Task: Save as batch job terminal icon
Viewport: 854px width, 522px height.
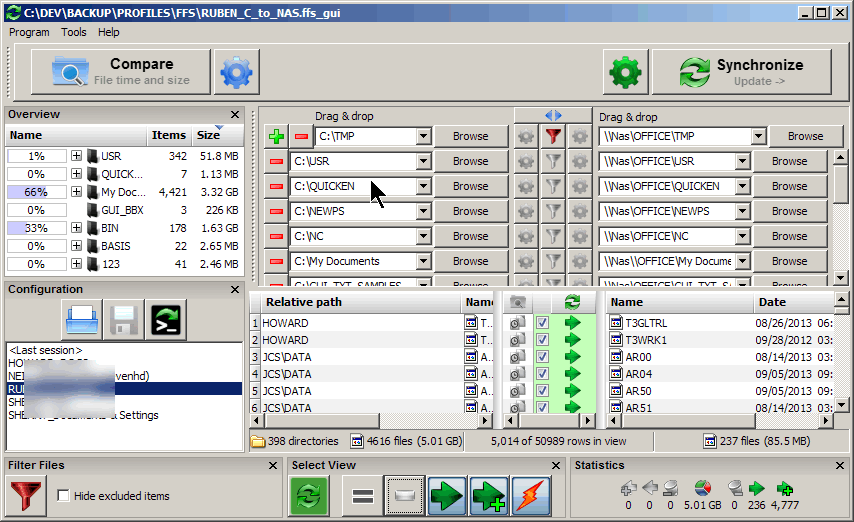Action: coord(166,319)
